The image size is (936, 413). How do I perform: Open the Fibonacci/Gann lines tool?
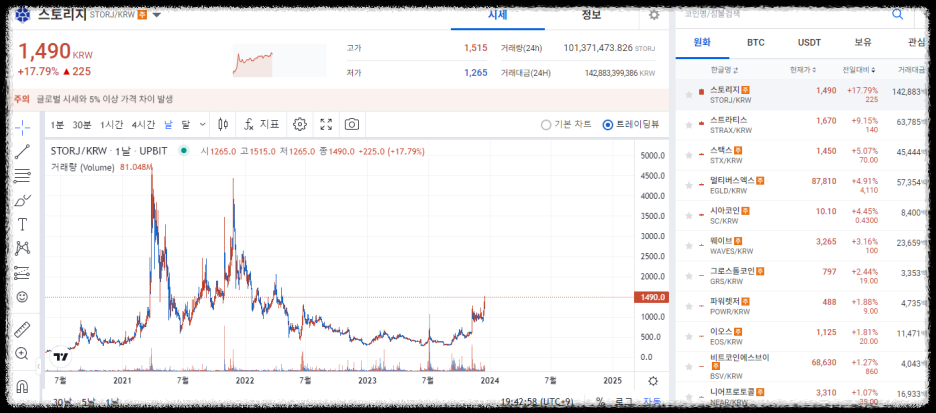(x=22, y=175)
